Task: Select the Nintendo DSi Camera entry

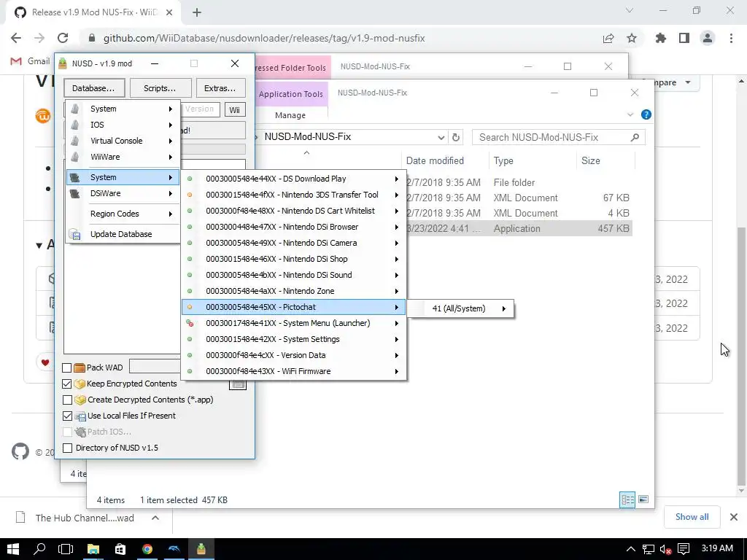Action: [293, 244]
